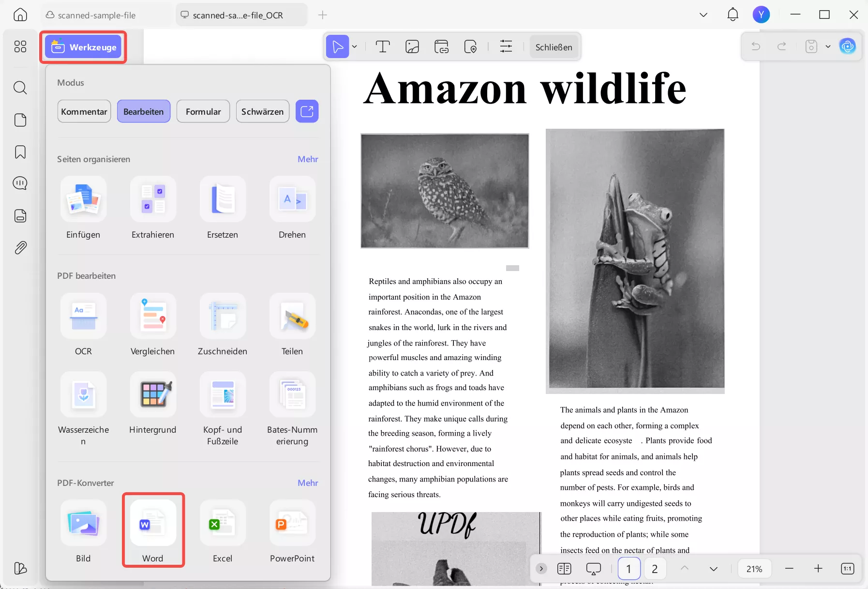Click the Amazon wildlife heading text
Viewport: 868px width, 589px height.
click(525, 89)
